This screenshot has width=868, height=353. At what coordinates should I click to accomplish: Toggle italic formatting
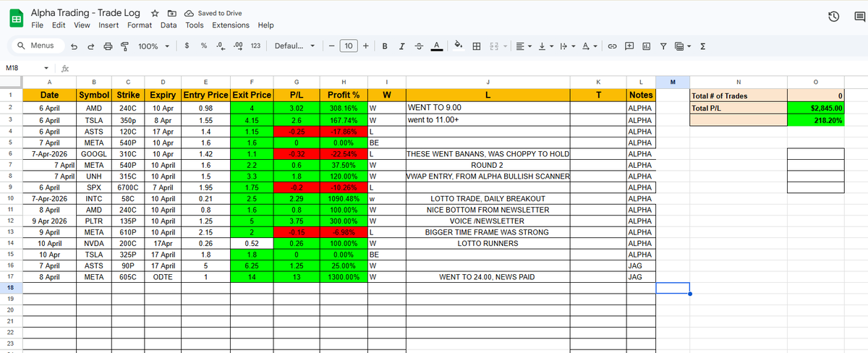pyautogui.click(x=401, y=46)
